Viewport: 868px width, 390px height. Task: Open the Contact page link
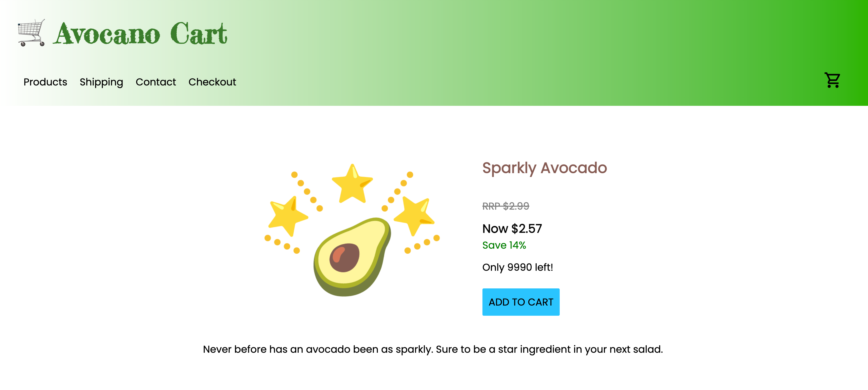tap(156, 82)
